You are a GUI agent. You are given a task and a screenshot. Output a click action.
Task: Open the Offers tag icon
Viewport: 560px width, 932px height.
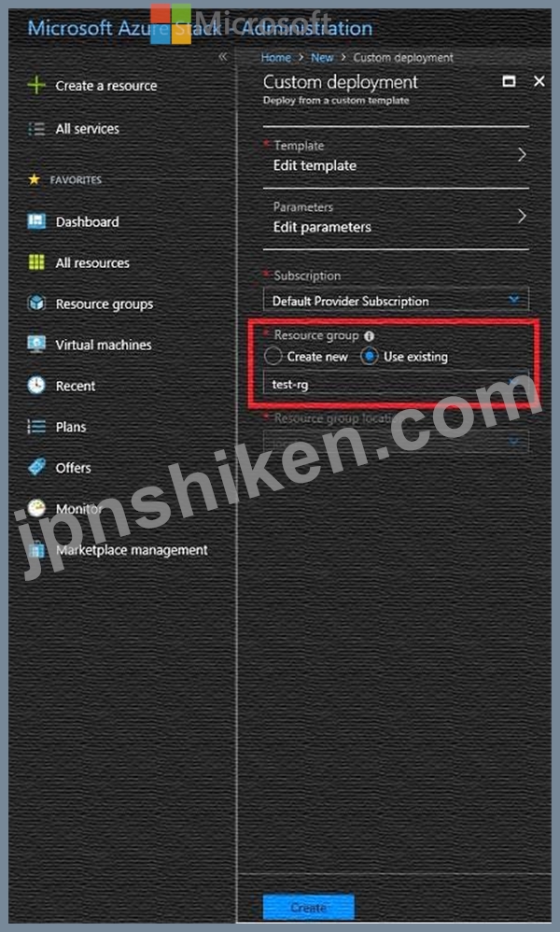tap(36, 467)
